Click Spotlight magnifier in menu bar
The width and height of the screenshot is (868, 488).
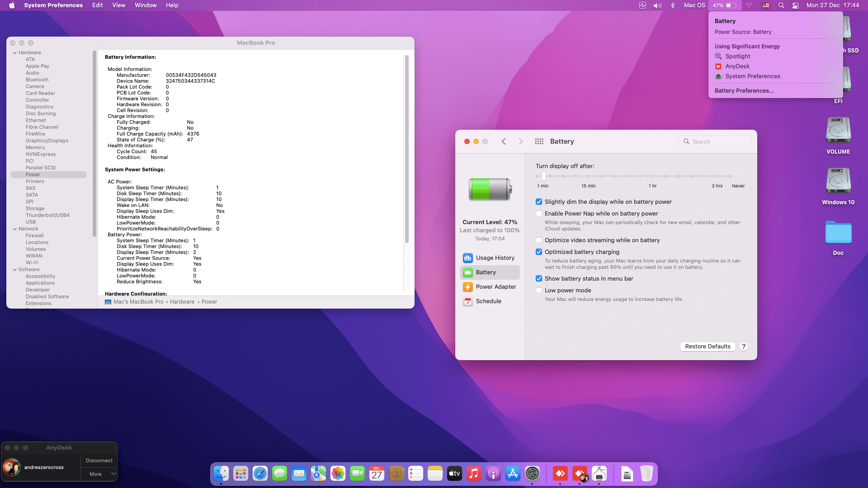point(781,5)
